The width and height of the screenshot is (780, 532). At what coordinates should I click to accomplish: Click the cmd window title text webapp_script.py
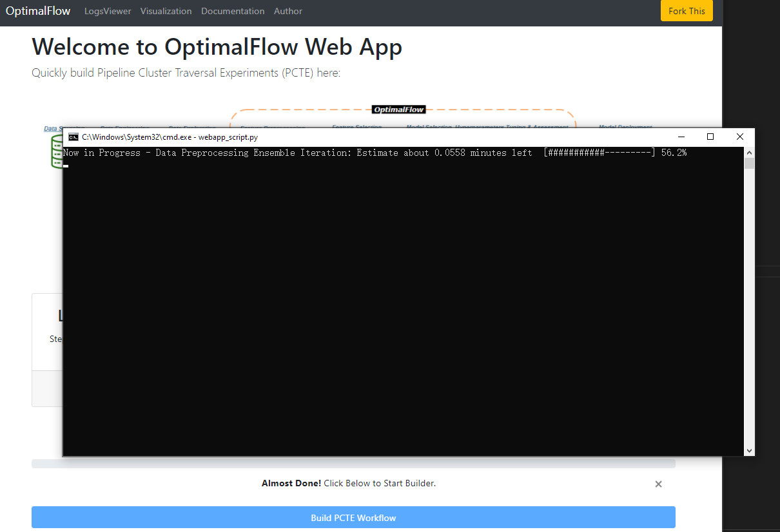[x=228, y=137]
